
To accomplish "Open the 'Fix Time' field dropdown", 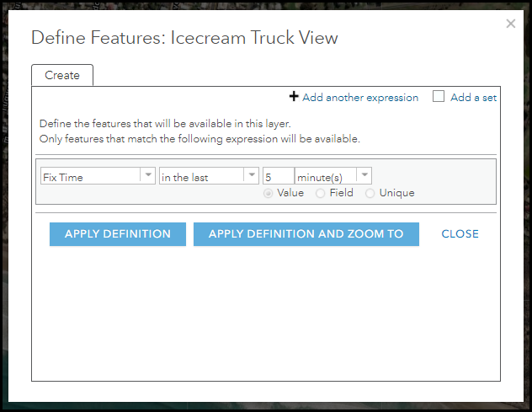I will tap(89, 177).
